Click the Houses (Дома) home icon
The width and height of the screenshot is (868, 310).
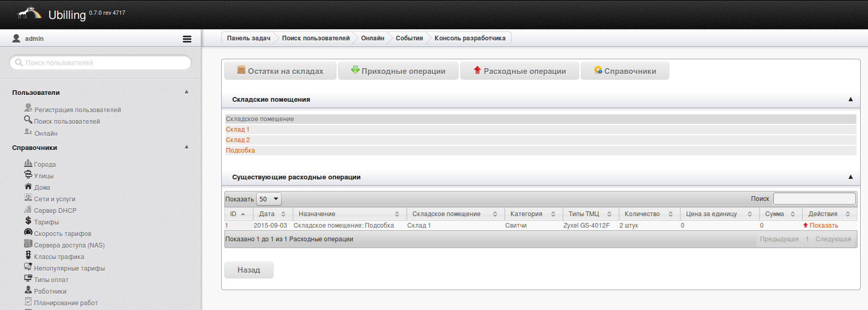click(x=28, y=187)
